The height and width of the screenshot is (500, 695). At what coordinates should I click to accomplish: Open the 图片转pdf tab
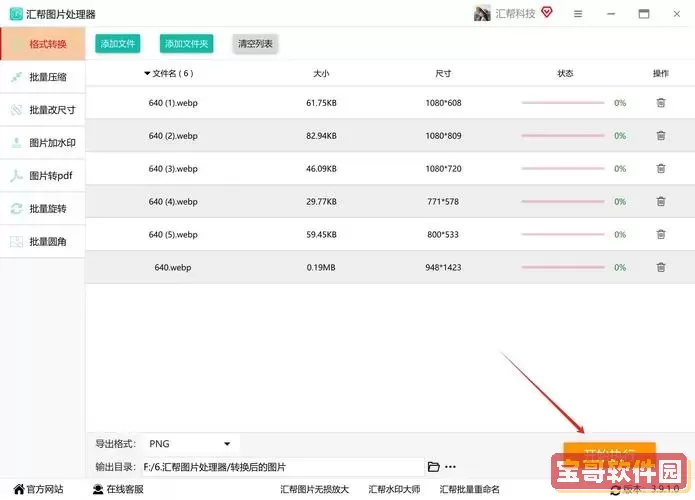tap(43, 176)
